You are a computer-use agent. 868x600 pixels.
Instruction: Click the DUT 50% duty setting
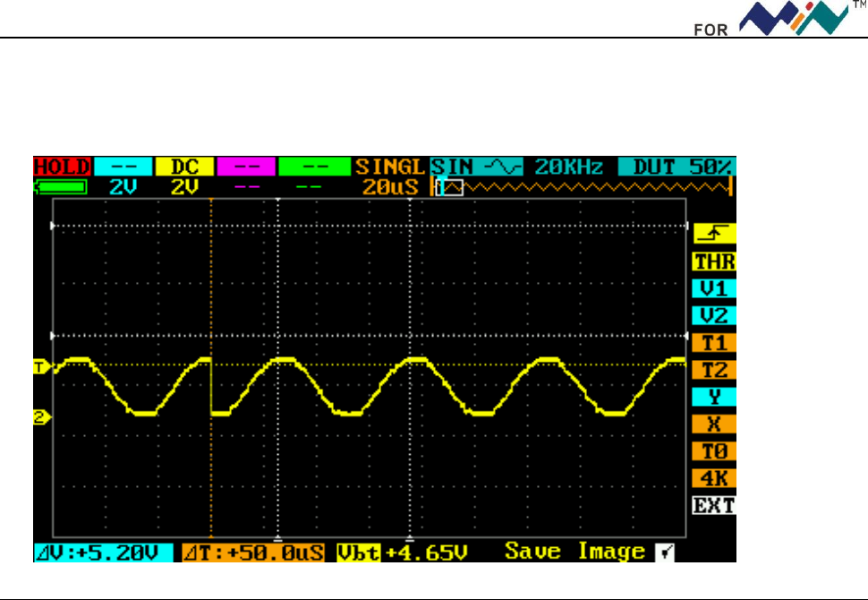[677, 167]
